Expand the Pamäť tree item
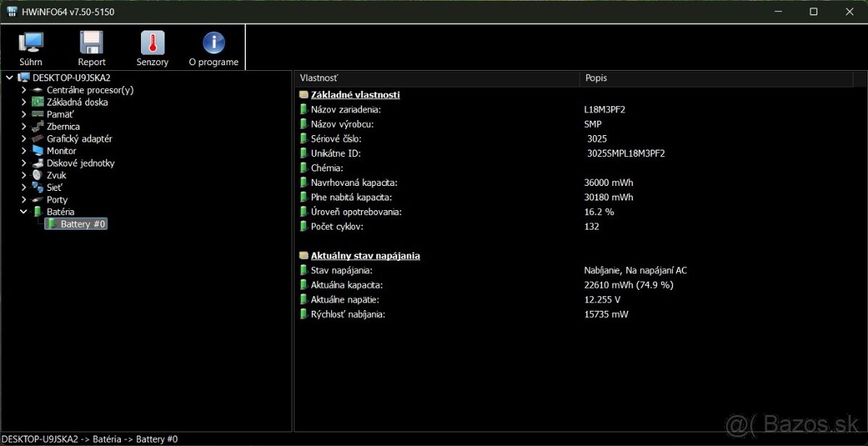868x446 pixels. click(23, 113)
